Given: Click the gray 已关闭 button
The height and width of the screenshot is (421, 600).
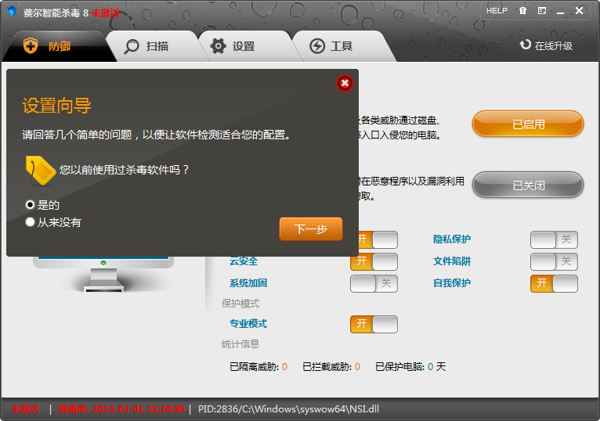Looking at the screenshot, I should 527,185.
